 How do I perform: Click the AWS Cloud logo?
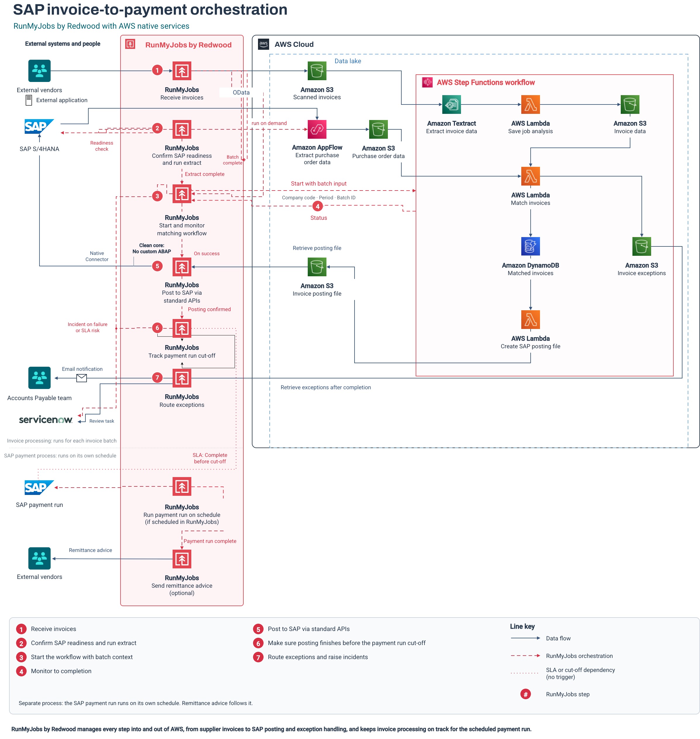click(x=264, y=44)
